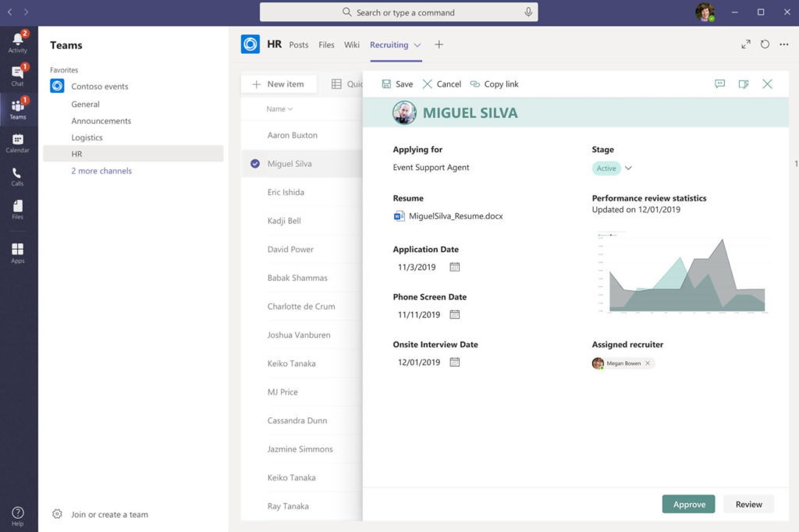Image resolution: width=799 pixels, height=532 pixels.
Task: Switch to the Posts tab
Action: point(299,44)
